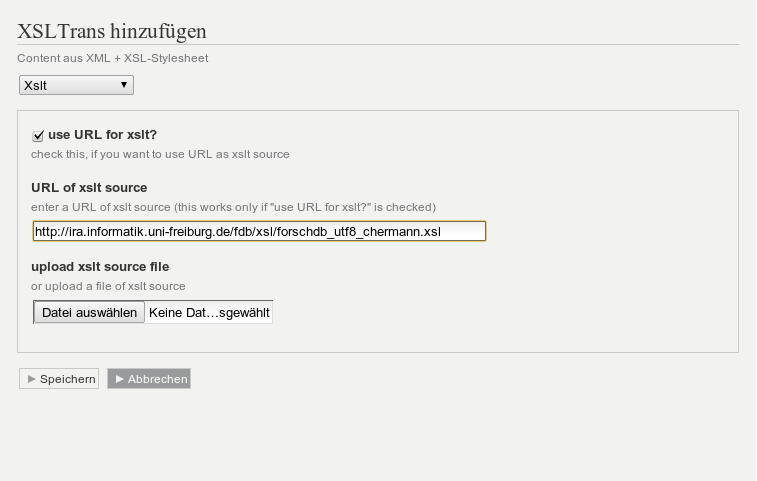Click the 'Keine Dat…sgewählt' file status text
The image size is (757, 481).
209,312
